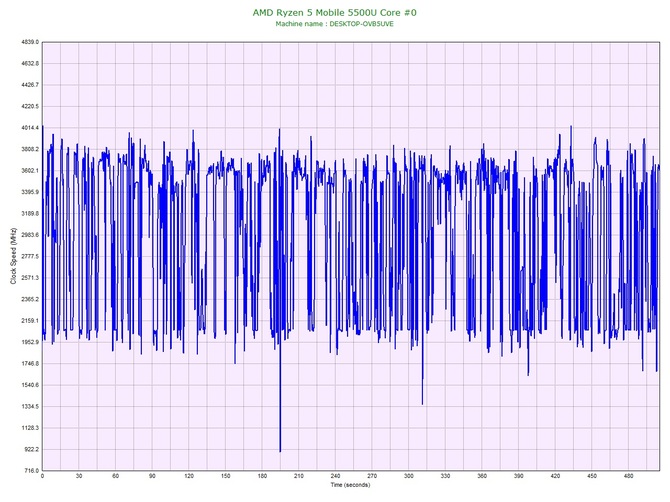The height and width of the screenshot is (502, 670).
Task: Select the 1334.5 y-axis value
Action: point(29,407)
